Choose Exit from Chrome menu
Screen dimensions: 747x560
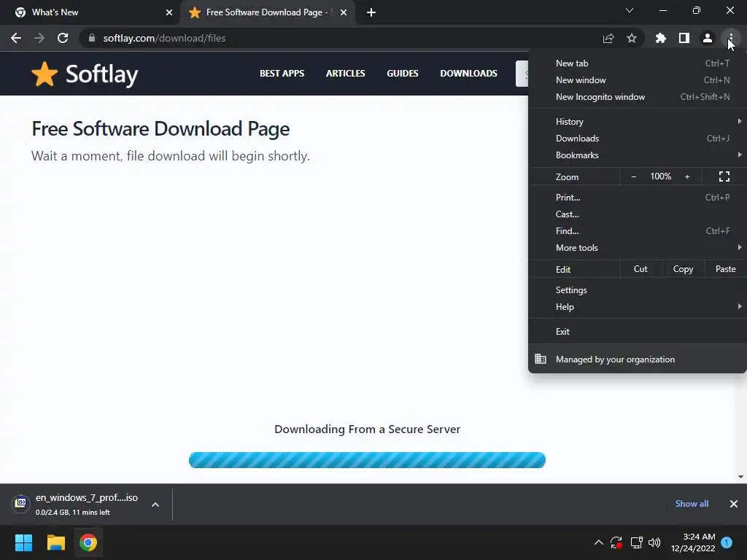point(638,332)
